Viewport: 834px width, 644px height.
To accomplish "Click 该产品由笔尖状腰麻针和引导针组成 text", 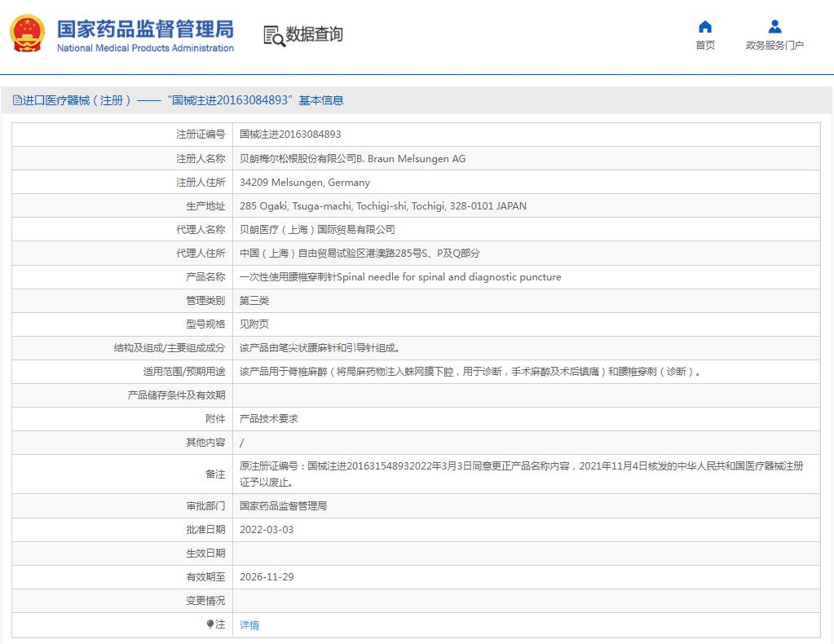I will tap(319, 348).
